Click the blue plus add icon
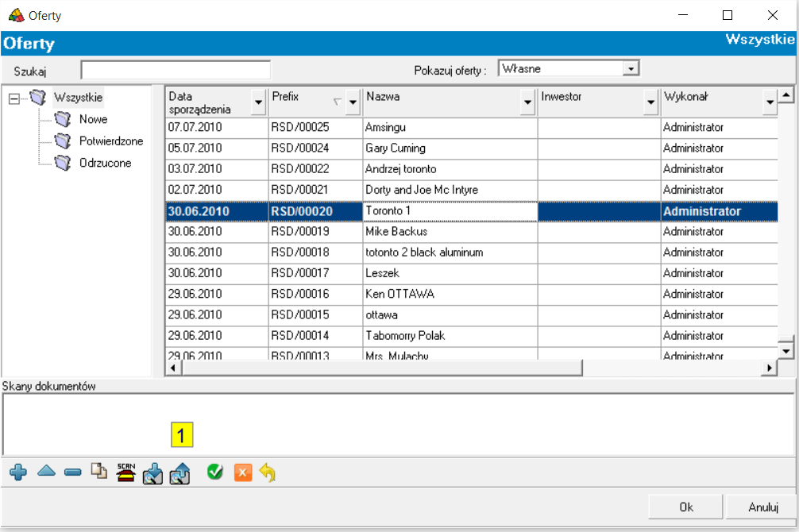This screenshot has height=532, width=799. pos(18,472)
